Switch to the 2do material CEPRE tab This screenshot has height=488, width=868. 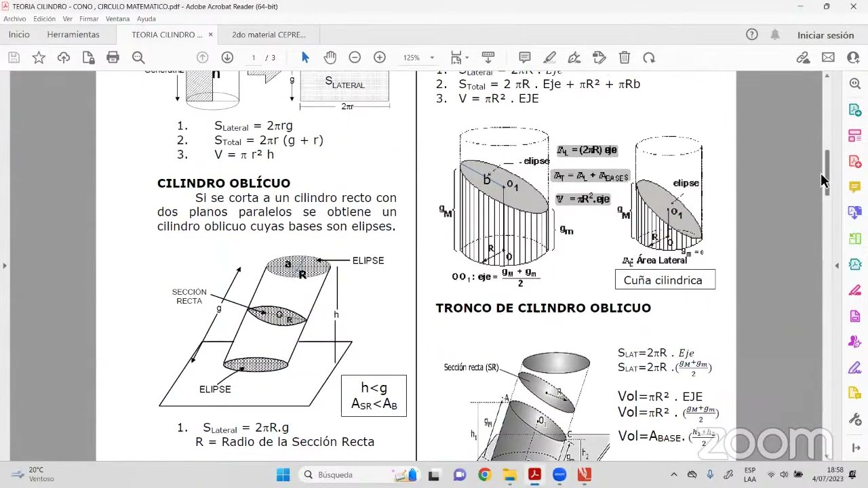pos(269,35)
